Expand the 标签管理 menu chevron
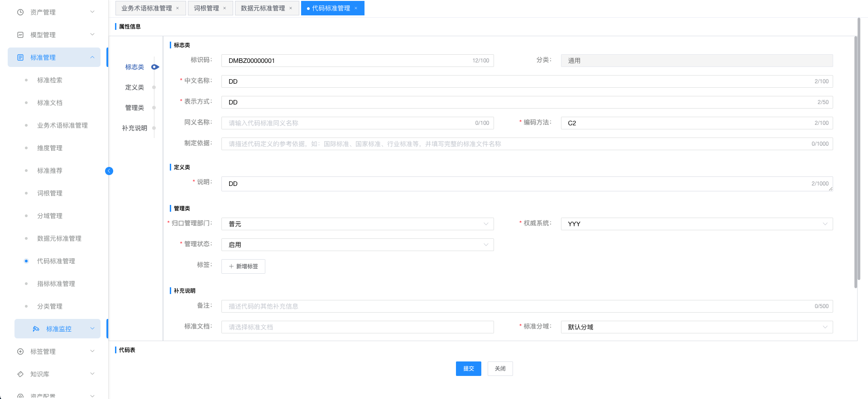Viewport: 868px width, 399px height. click(92, 351)
